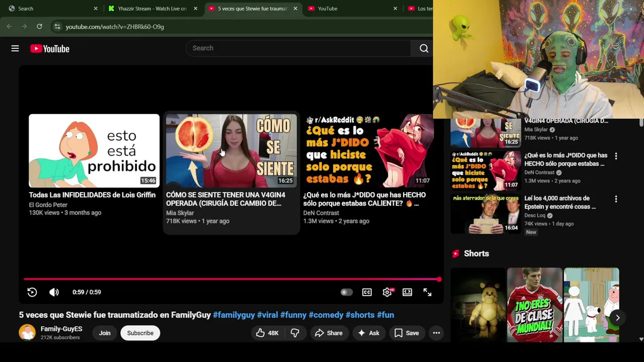Click the #fun hashtag link
Screen dimensions: 644x362
point(385,315)
